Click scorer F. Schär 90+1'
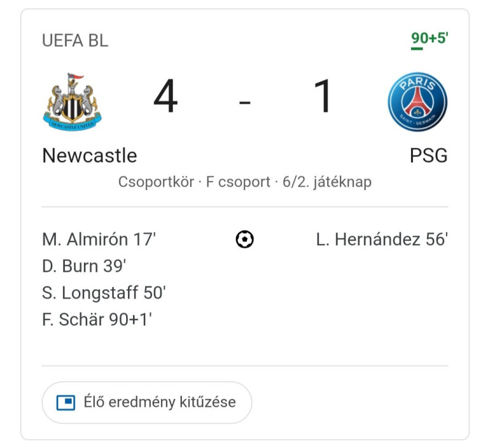 click(x=97, y=319)
